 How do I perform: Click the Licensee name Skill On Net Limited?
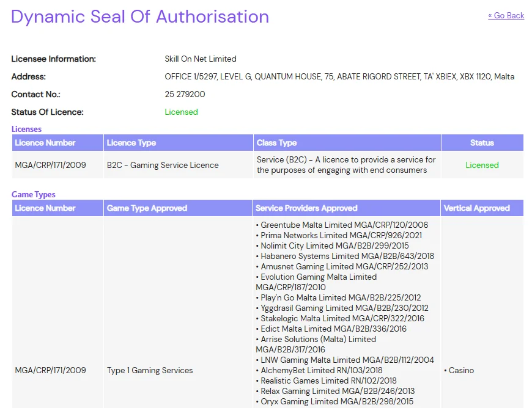pos(201,59)
